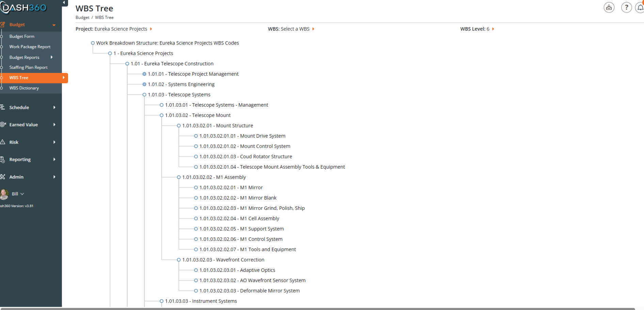Expand the Reporting menu section
644x310 pixels.
click(54, 159)
